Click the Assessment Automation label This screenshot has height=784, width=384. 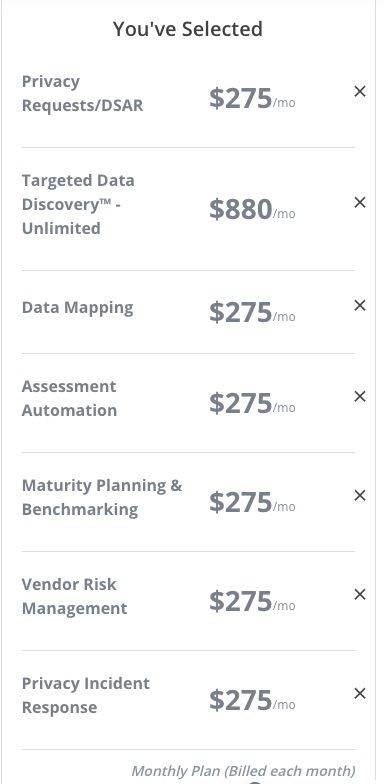click(x=70, y=398)
